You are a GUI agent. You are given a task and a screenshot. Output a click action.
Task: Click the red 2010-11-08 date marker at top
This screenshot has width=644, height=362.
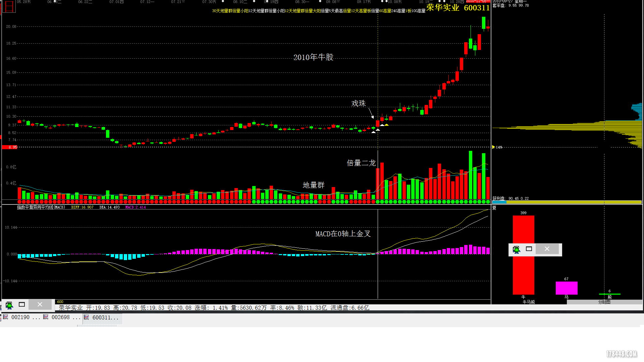tap(478, 1)
